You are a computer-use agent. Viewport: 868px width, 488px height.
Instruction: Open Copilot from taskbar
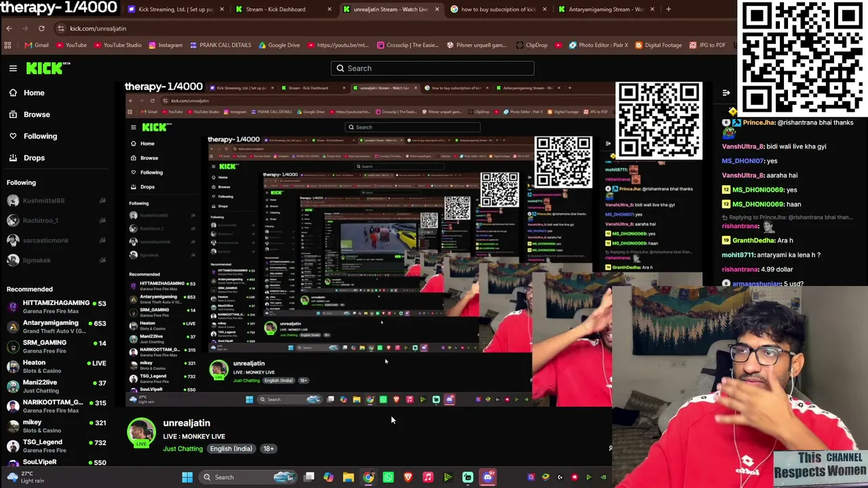pyautogui.click(x=329, y=477)
